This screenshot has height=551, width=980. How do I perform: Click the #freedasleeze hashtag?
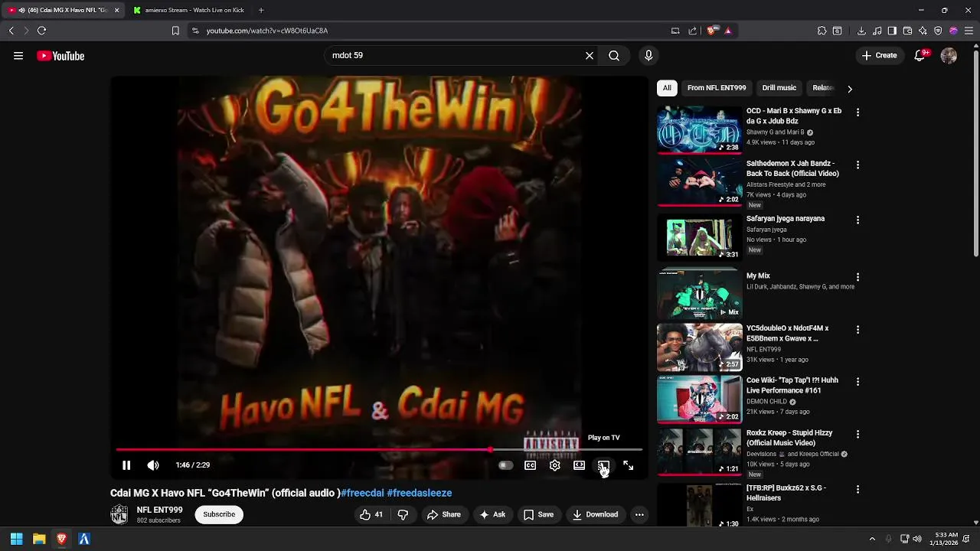point(420,493)
